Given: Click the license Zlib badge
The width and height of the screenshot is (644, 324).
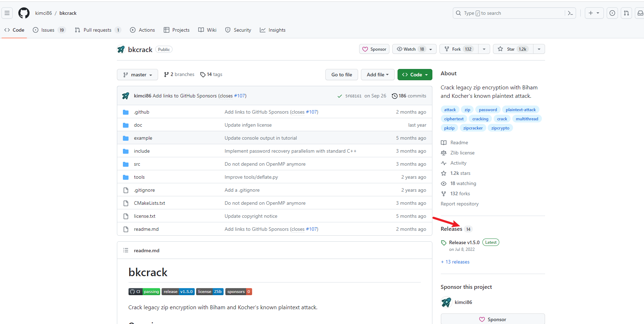Looking at the screenshot, I should 210,292.
